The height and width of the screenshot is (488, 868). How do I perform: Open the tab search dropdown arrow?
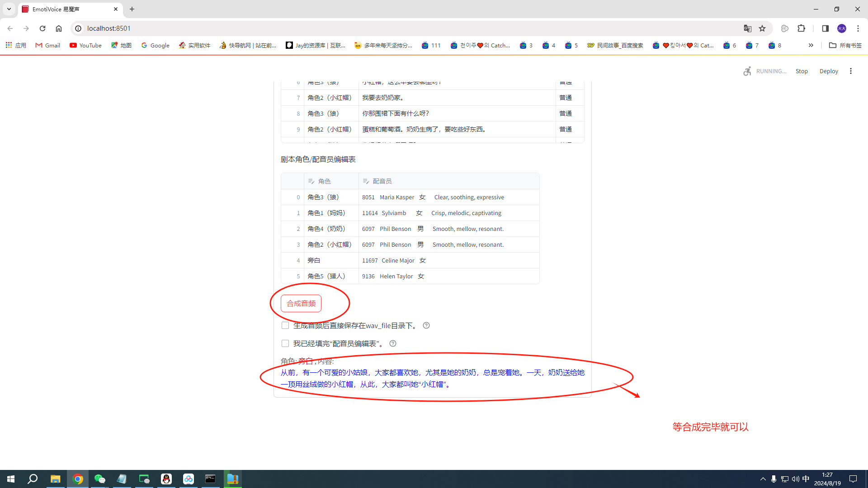coord(9,9)
